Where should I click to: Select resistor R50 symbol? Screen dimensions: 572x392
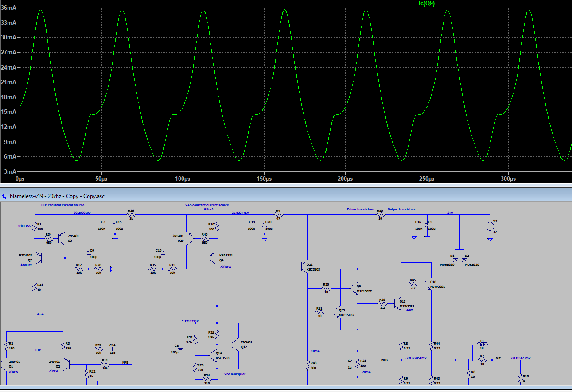coord(380,215)
